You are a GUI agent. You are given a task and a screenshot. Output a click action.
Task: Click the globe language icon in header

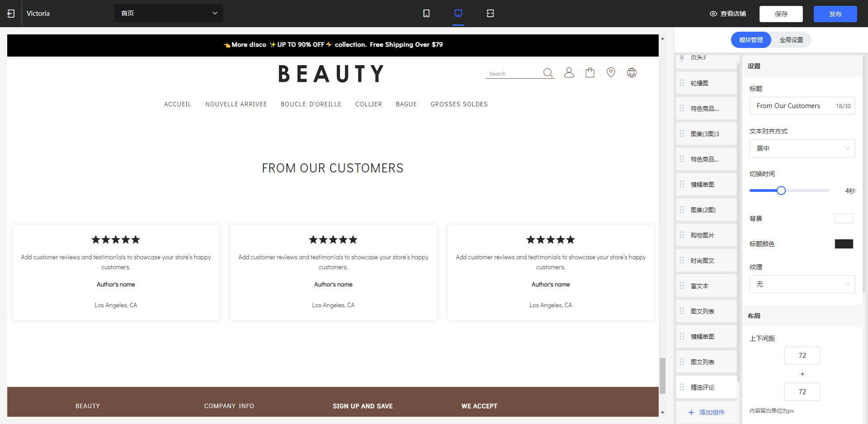coord(632,72)
